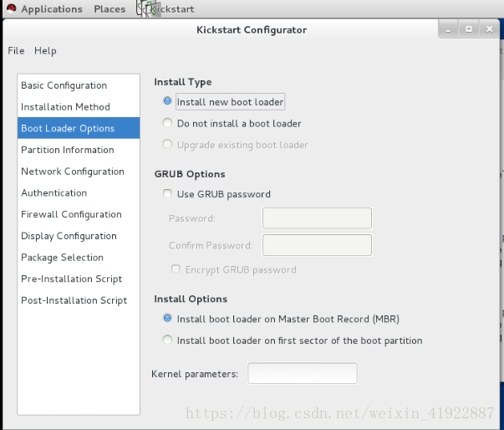Select Boot Loader Options section
Viewport: 504px width, 430px height.
(79, 128)
